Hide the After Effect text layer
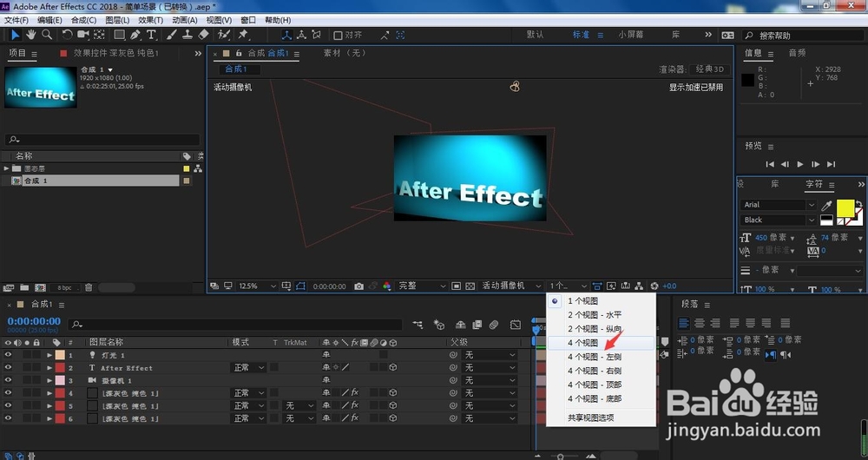868x460 pixels. pos(8,367)
